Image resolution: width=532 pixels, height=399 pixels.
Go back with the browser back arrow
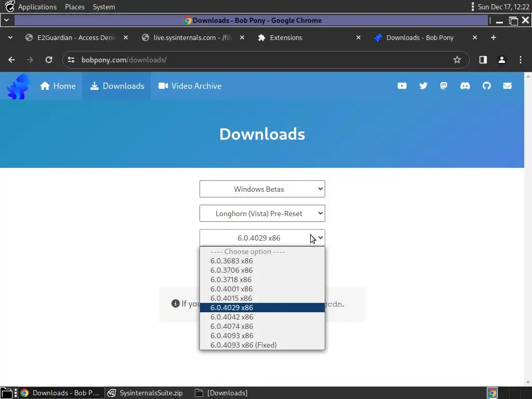[11, 60]
